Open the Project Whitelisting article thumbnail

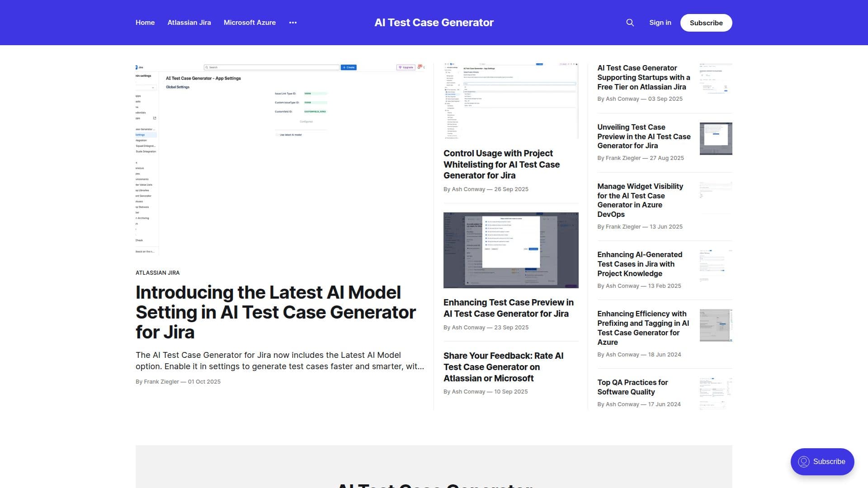[511, 101]
